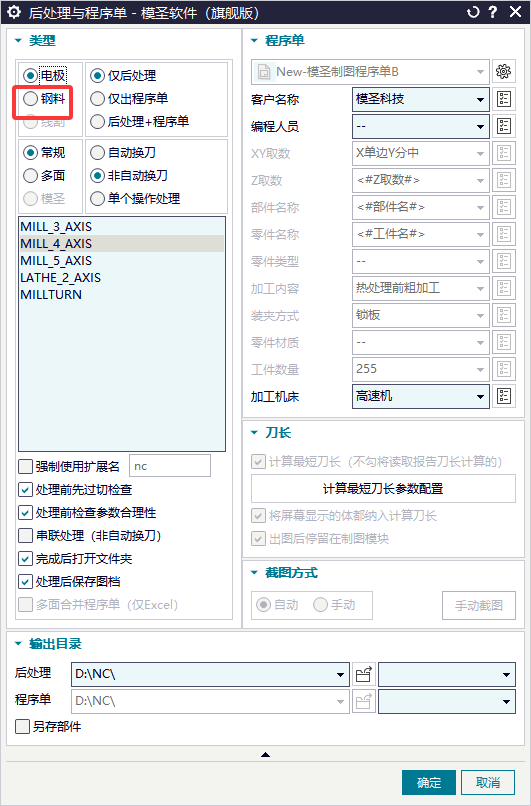Select MILL_5_AXIS in the postprocessor list
Viewport: 531px width, 806px height.
[x=56, y=261]
